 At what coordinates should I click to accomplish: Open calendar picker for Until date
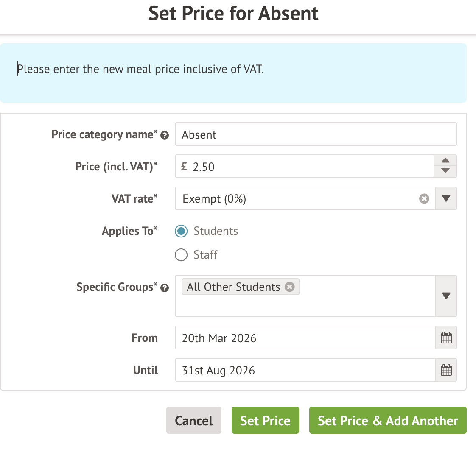coord(446,370)
